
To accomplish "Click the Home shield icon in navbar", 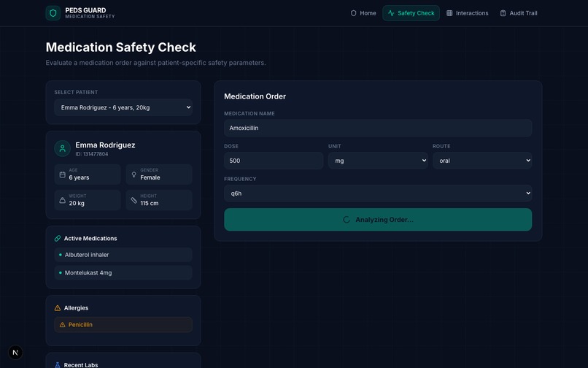I will (353, 13).
